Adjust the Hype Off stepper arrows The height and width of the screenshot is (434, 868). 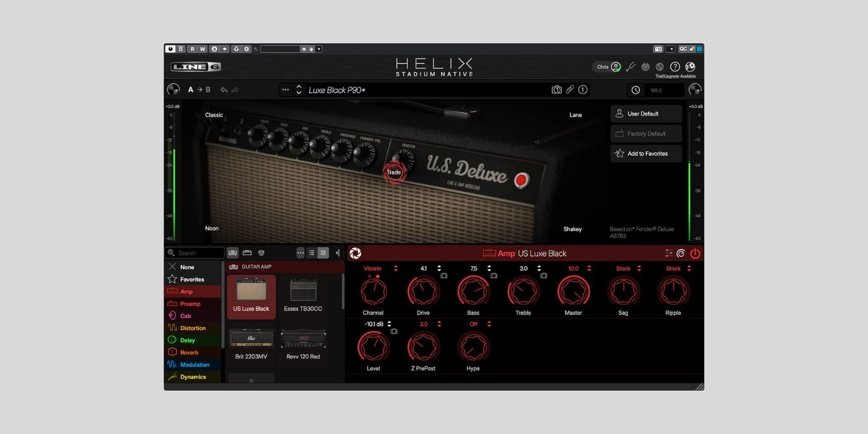(x=489, y=324)
